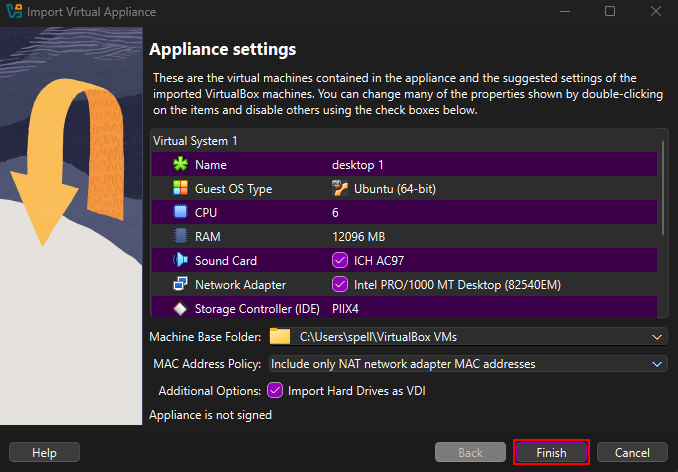Uncheck the Intel PRO/1000 network adapter checkbox
The image size is (678, 472).
coord(340,284)
